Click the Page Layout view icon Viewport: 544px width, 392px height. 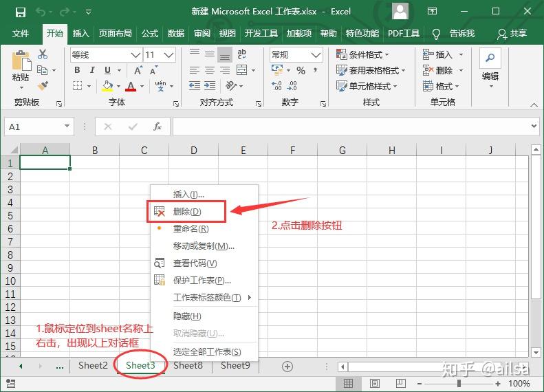click(x=375, y=383)
